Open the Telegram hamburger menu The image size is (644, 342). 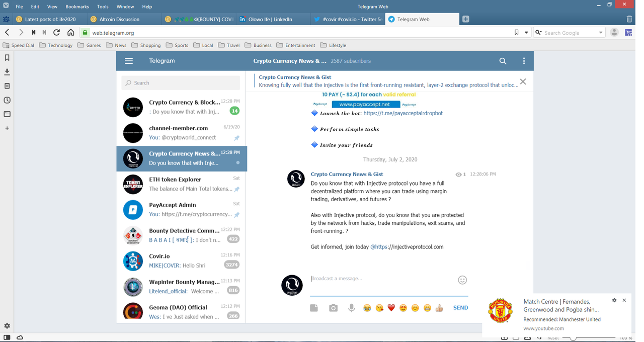tap(129, 61)
